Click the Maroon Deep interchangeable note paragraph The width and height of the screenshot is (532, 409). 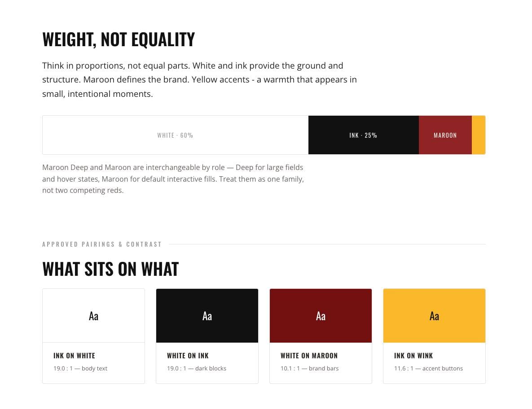[173, 179]
